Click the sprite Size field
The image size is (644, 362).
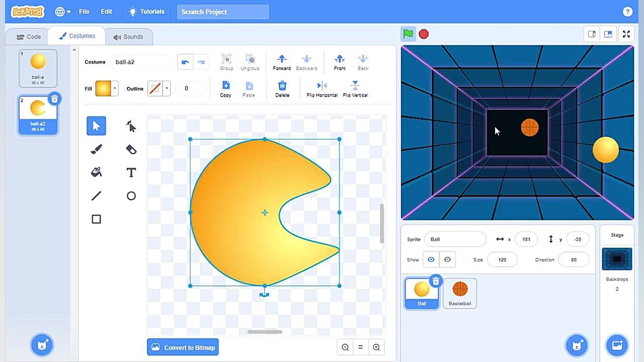click(x=502, y=259)
